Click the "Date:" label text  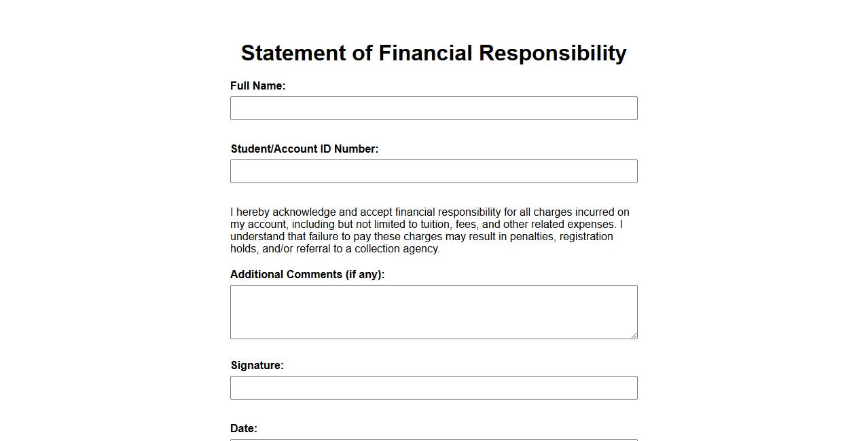[244, 429]
